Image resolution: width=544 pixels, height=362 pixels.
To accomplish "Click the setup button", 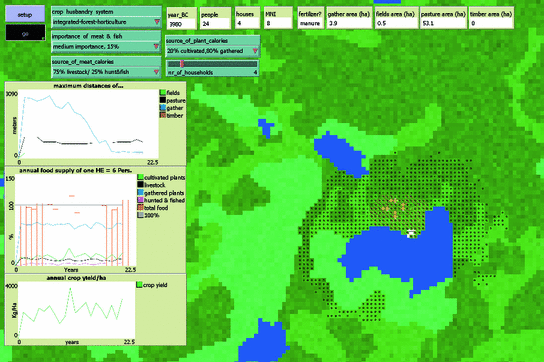I will [x=25, y=14].
